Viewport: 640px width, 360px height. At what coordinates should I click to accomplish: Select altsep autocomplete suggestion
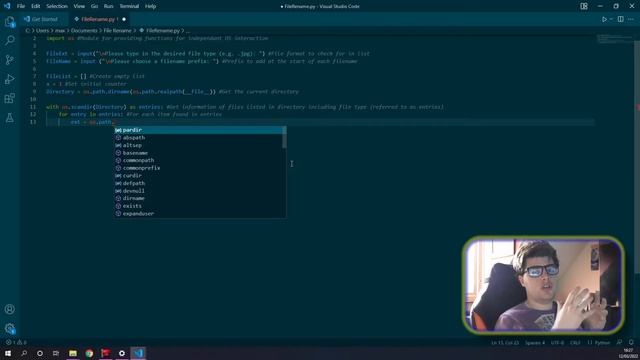(x=200, y=145)
